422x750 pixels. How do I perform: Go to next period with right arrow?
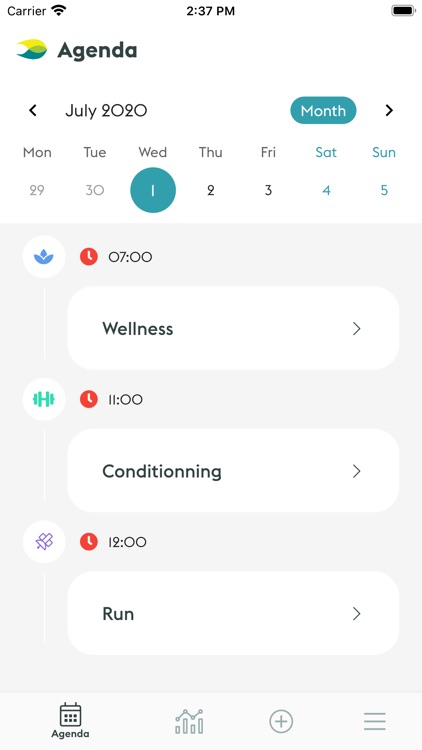pos(389,110)
